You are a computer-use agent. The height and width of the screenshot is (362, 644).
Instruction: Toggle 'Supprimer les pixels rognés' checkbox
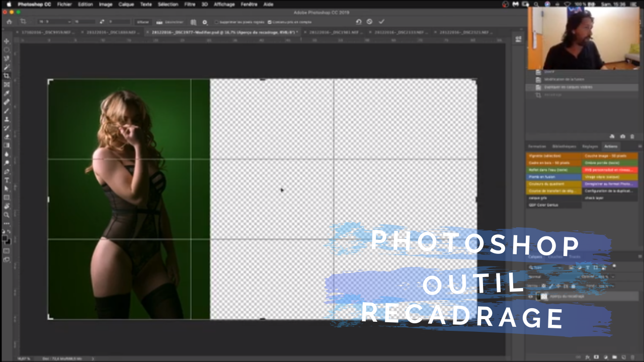tap(216, 22)
